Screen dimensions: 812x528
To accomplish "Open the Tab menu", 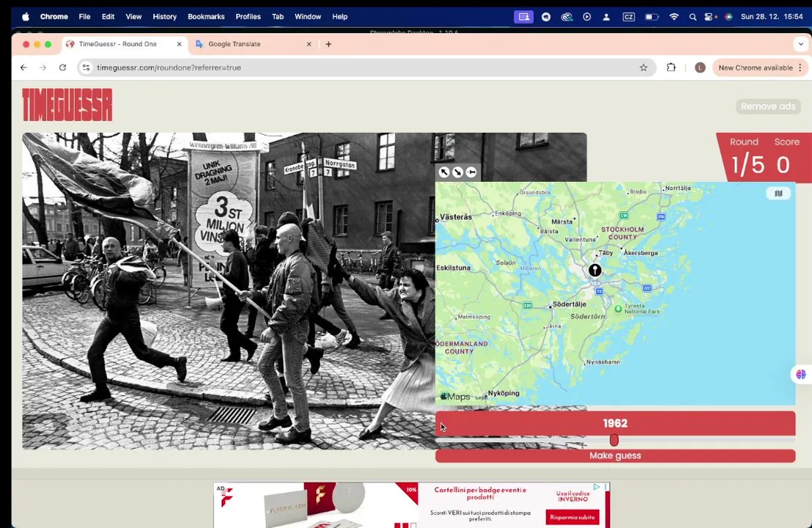I will tap(278, 17).
